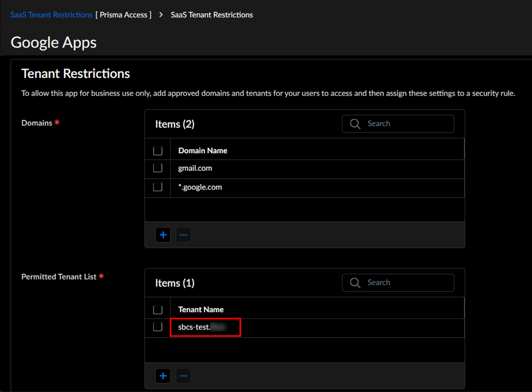Remove a tenant with the Permitted Tenant List minus icon
The width and height of the screenshot is (532, 392).
coord(183,376)
